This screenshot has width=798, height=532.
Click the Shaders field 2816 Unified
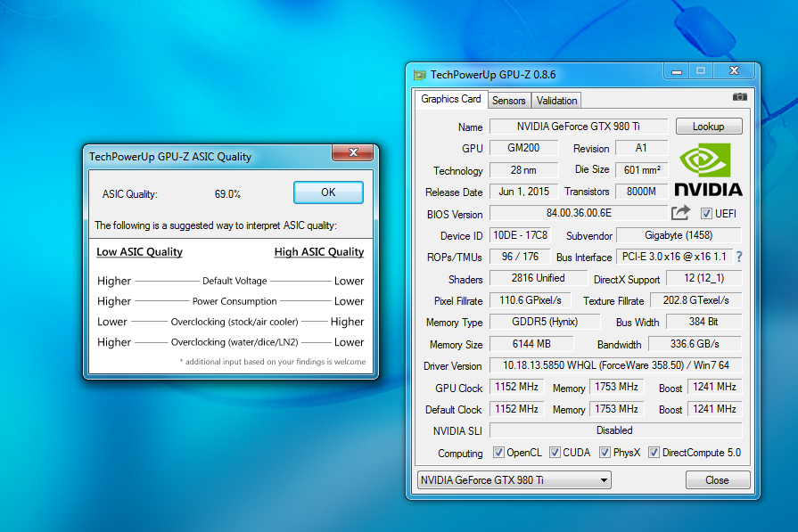(538, 278)
